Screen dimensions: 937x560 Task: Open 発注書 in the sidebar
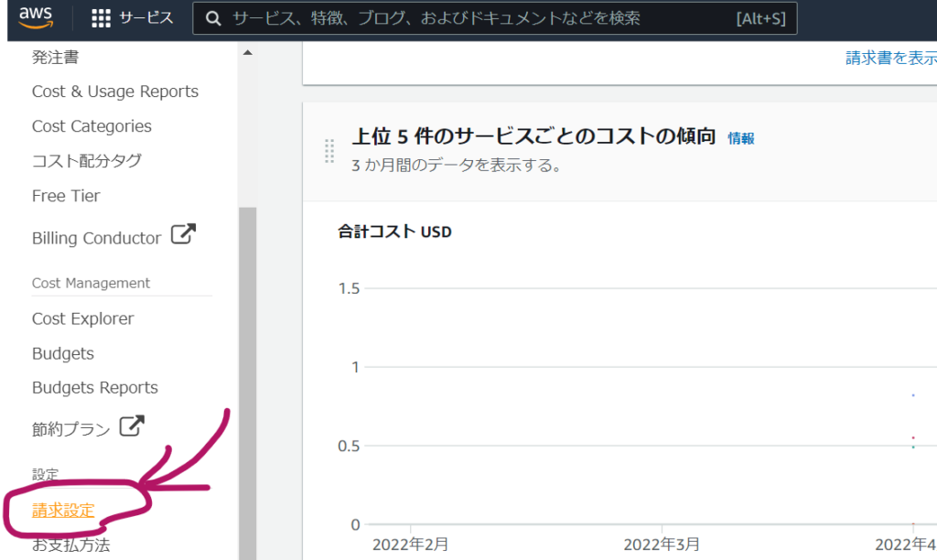[x=56, y=58]
